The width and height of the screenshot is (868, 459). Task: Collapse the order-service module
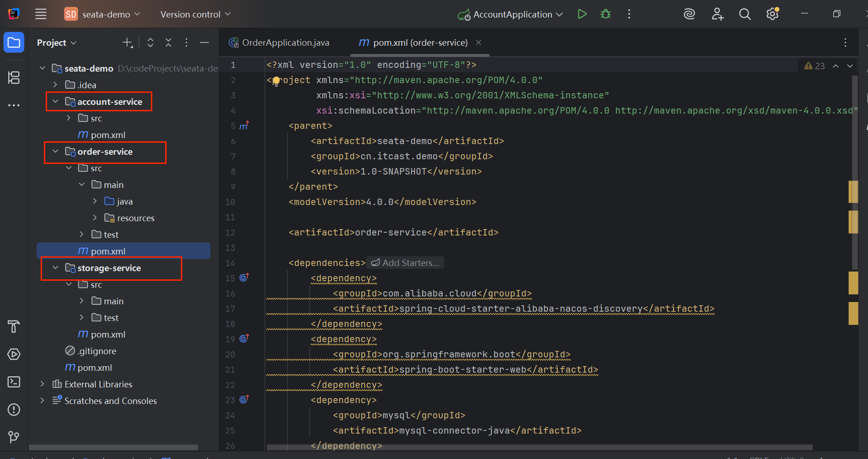pos(55,151)
